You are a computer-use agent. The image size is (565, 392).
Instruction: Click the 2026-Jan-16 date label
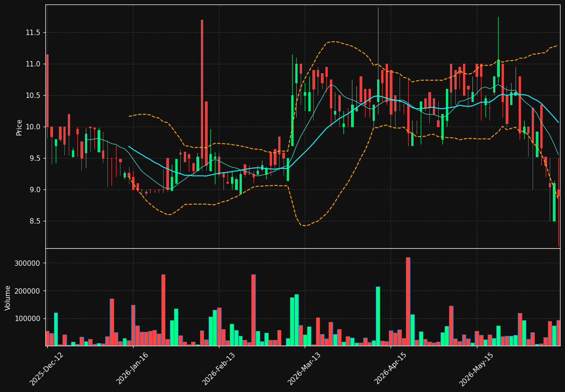coord(133,369)
